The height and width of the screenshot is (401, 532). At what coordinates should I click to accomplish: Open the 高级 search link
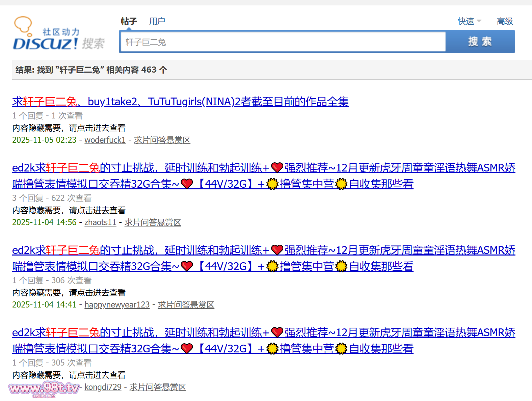[x=505, y=21]
